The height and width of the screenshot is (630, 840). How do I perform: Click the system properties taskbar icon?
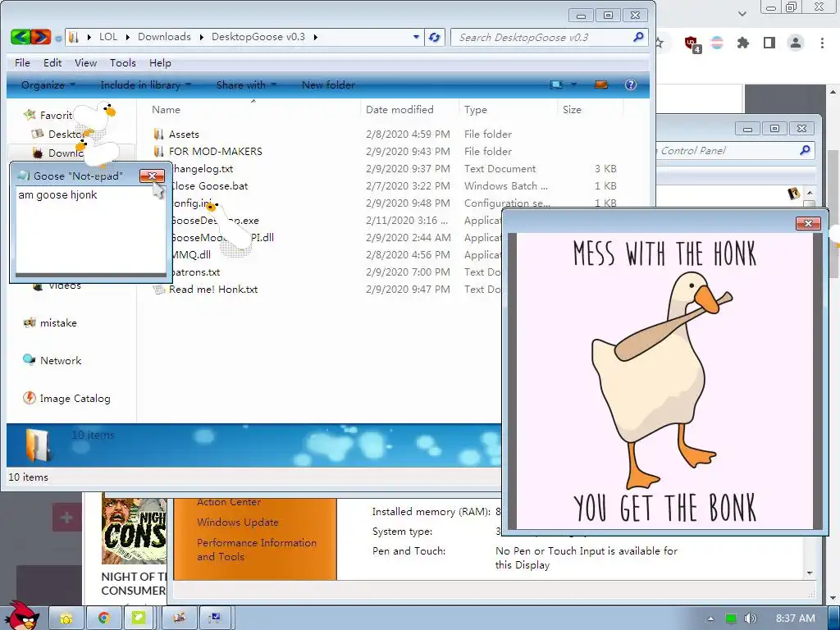point(216,619)
